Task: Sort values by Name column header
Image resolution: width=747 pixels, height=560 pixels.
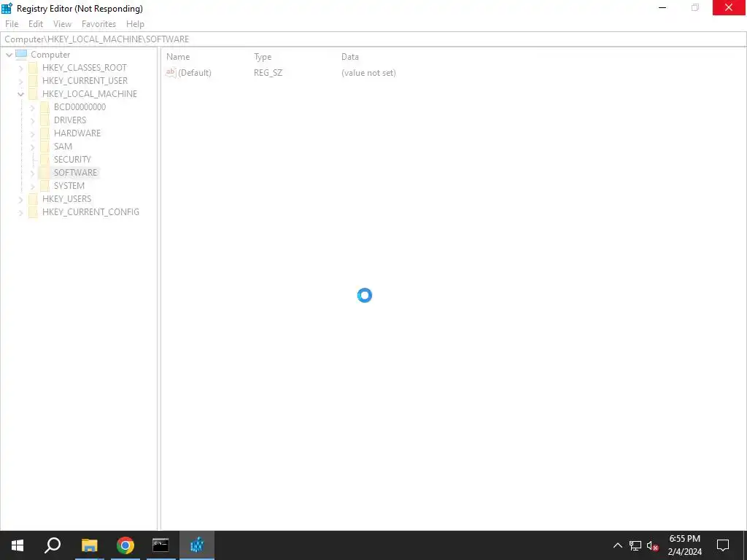Action: coord(178,57)
